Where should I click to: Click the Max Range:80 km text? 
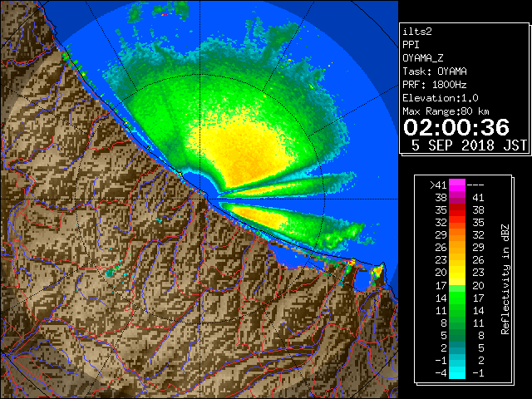(x=446, y=111)
